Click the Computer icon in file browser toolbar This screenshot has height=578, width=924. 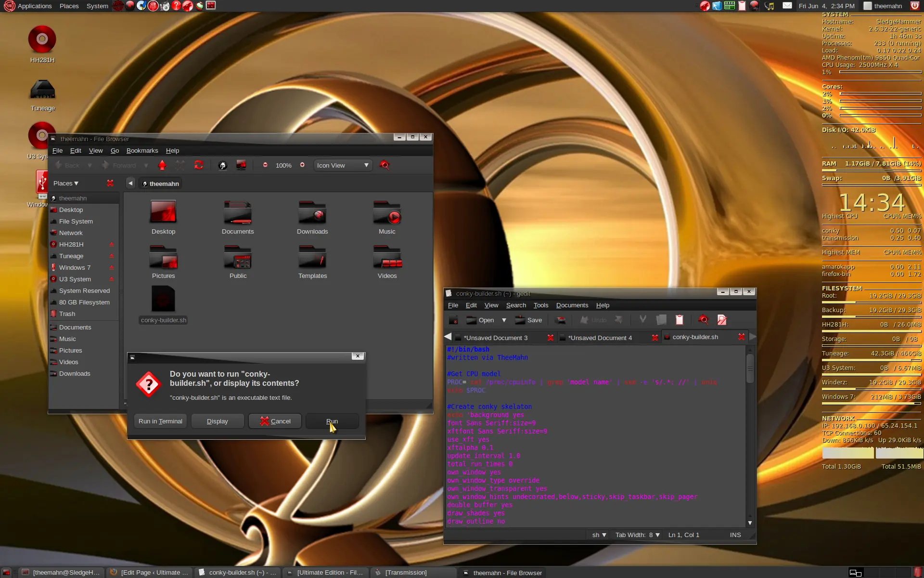241,165
